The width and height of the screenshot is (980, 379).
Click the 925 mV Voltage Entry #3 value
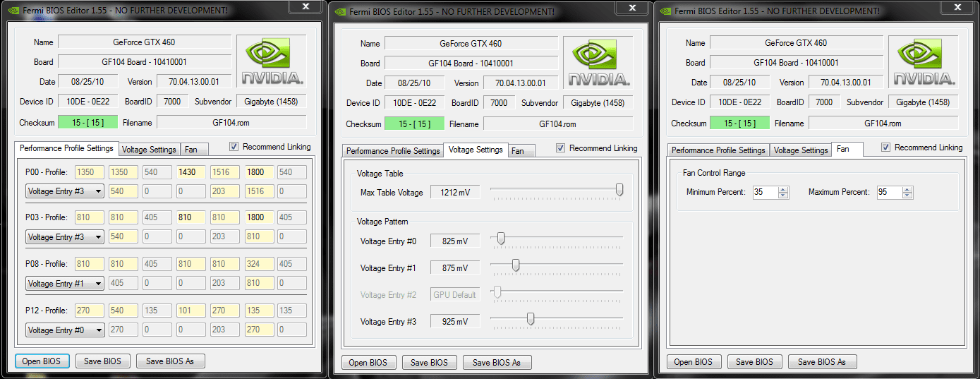(x=455, y=322)
